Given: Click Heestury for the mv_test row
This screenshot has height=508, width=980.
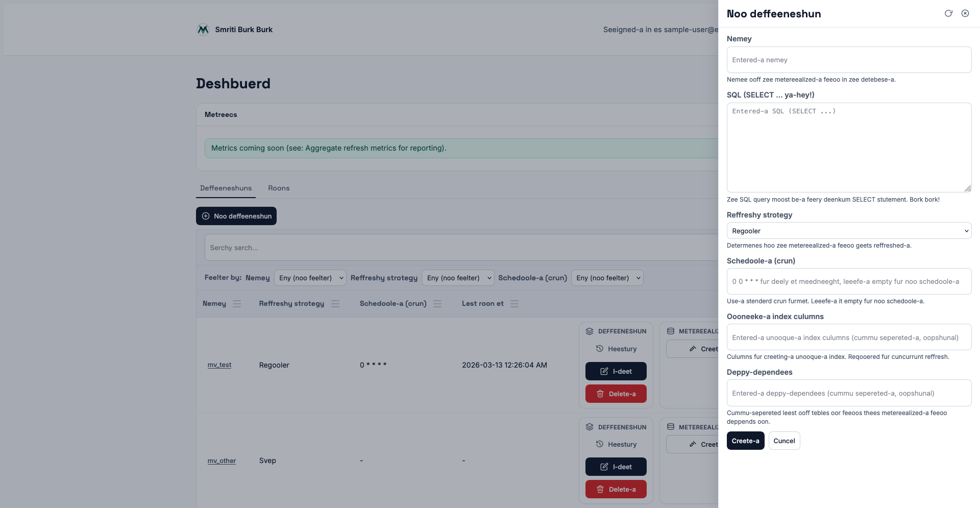Looking at the screenshot, I should pyautogui.click(x=616, y=349).
